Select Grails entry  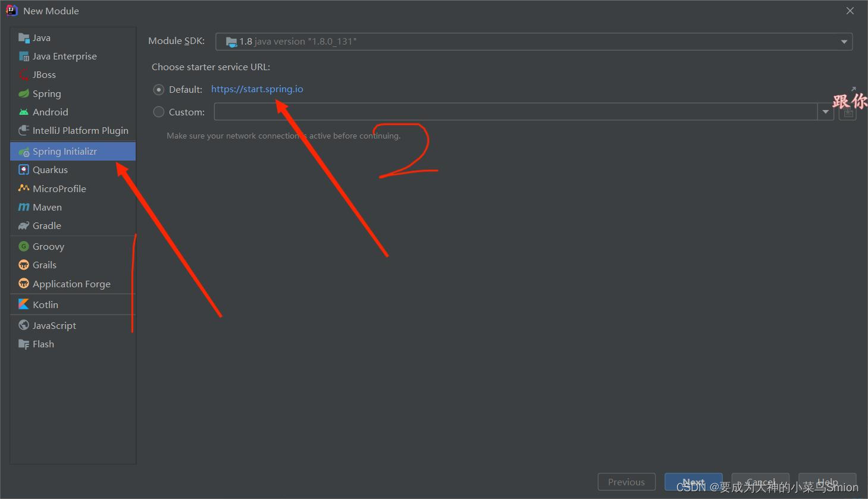pyautogui.click(x=73, y=265)
